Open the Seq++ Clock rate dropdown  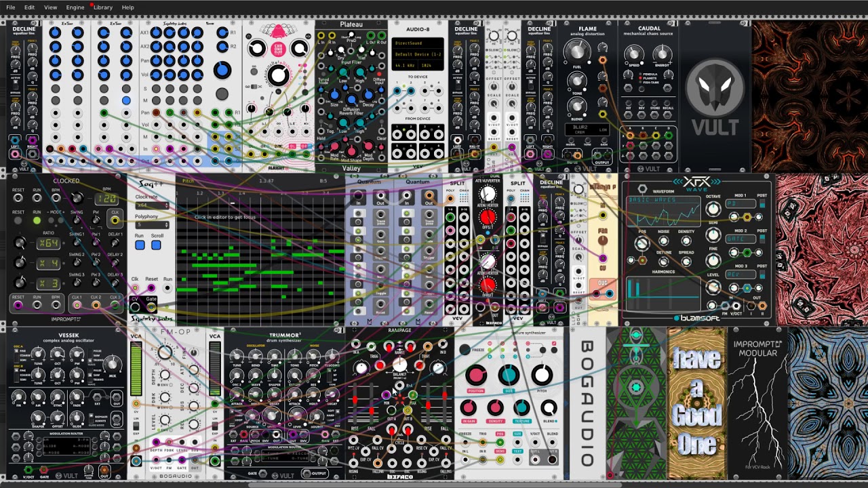click(x=152, y=205)
